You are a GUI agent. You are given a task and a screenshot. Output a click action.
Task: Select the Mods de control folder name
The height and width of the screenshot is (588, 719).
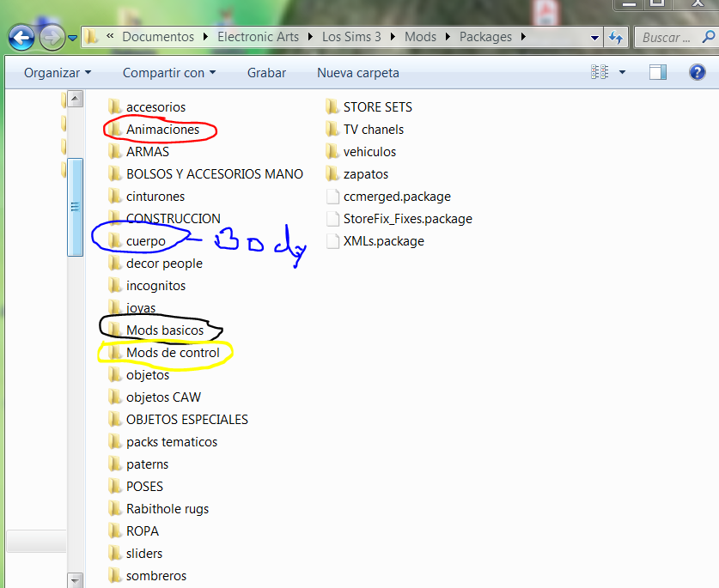[173, 353]
